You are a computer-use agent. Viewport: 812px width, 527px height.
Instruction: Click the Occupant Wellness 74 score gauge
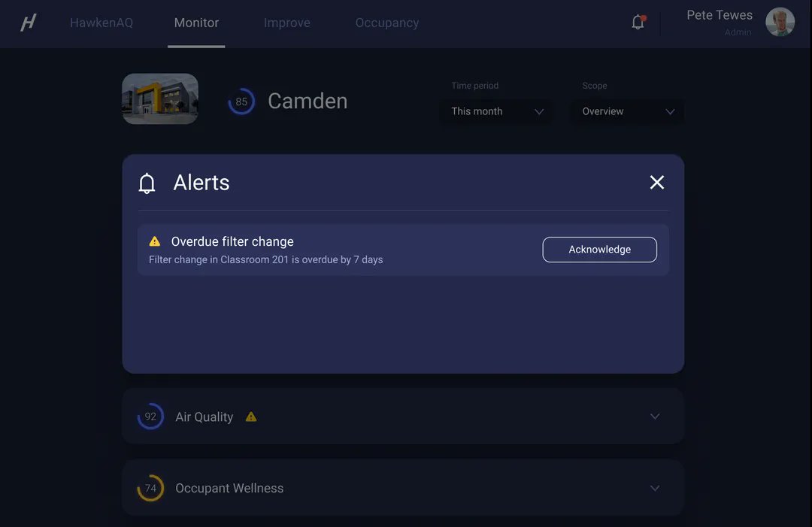pos(150,488)
